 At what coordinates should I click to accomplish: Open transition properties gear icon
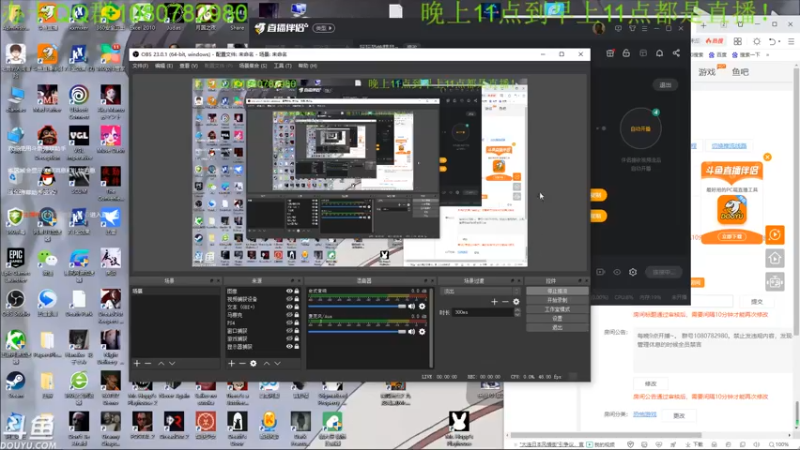pos(516,302)
